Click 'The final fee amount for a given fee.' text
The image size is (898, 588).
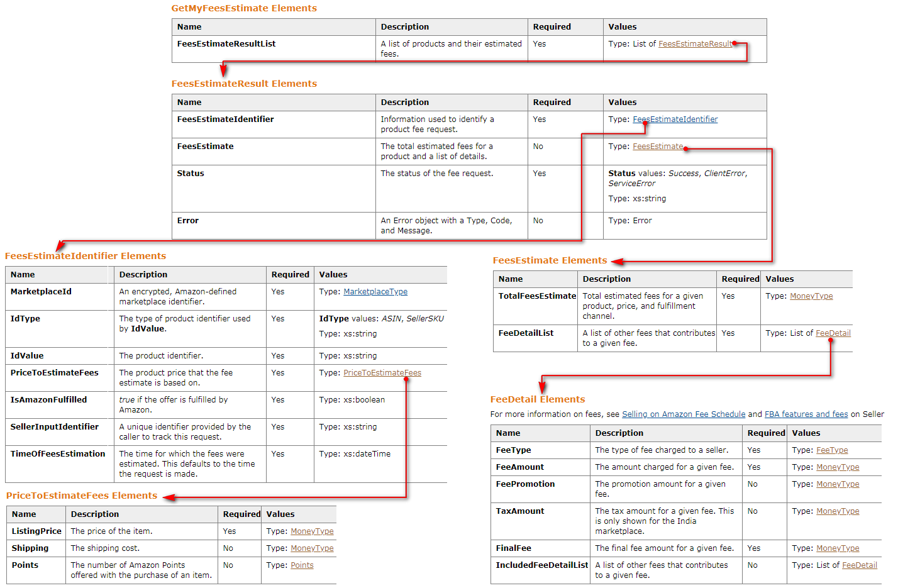664,548
